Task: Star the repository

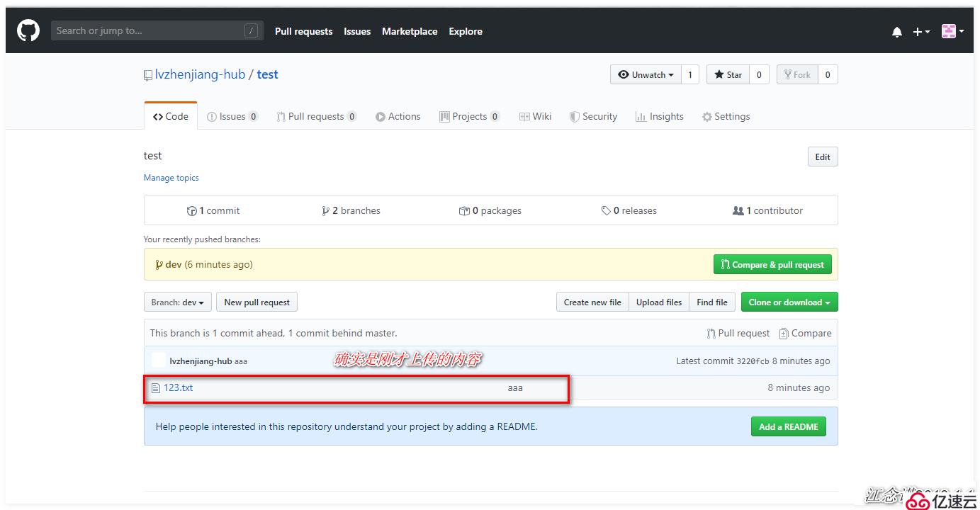Action: pos(728,74)
